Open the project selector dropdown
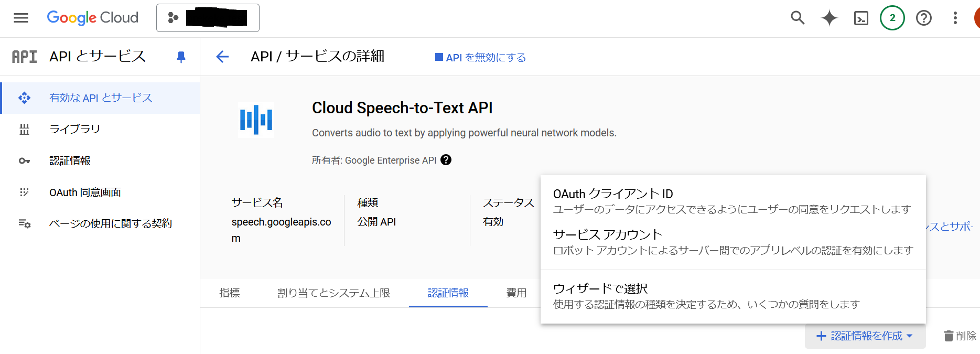This screenshot has width=980, height=354. pos(208,18)
